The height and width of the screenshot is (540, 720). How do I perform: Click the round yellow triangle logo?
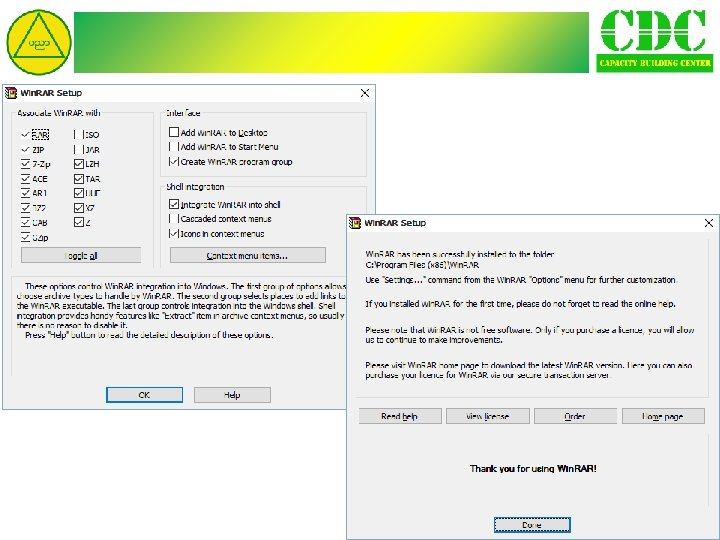tap(39, 42)
